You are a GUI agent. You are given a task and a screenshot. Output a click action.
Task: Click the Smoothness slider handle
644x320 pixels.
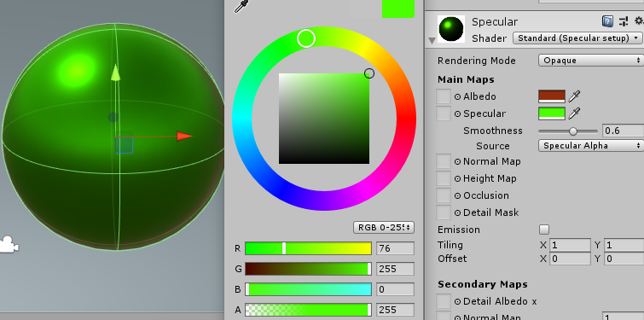573,131
